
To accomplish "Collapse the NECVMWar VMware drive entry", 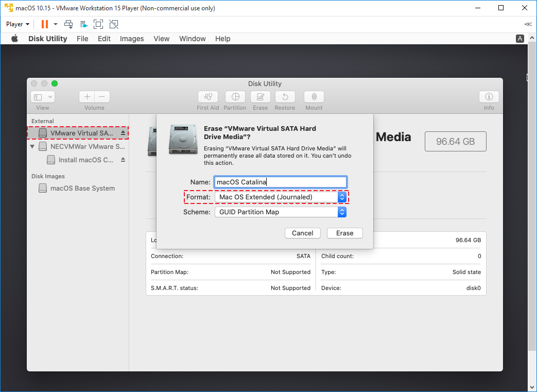I will (x=32, y=146).
